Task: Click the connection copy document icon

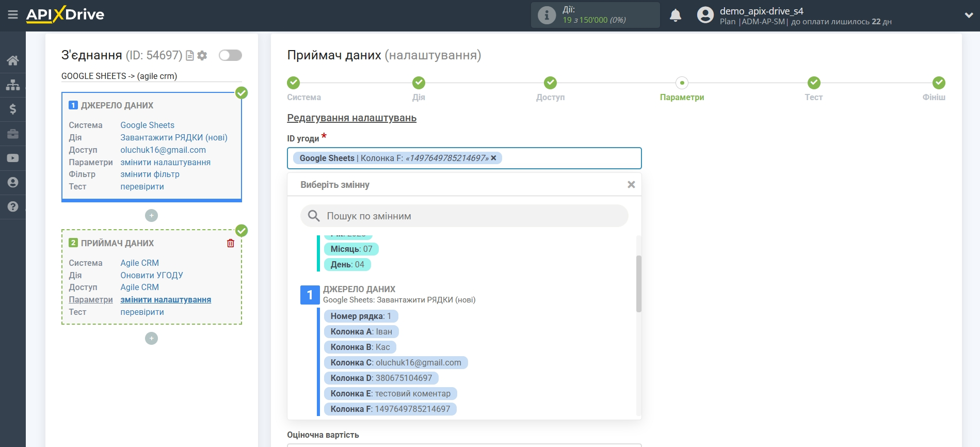Action: 190,55
